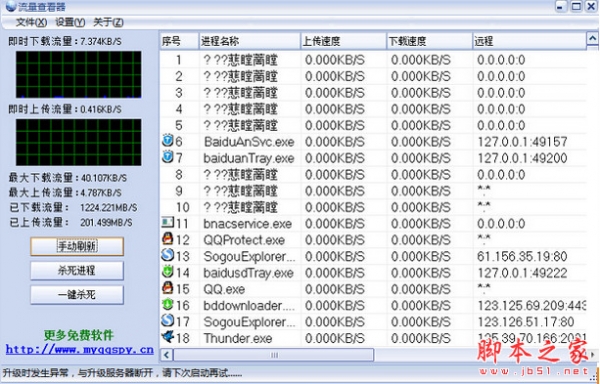Click the baidusdTray.exe green shield icon

(168, 272)
